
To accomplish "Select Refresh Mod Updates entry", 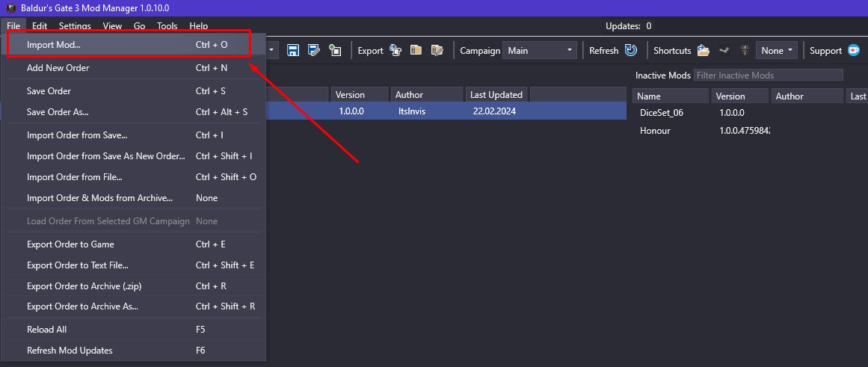I will click(x=133, y=351).
